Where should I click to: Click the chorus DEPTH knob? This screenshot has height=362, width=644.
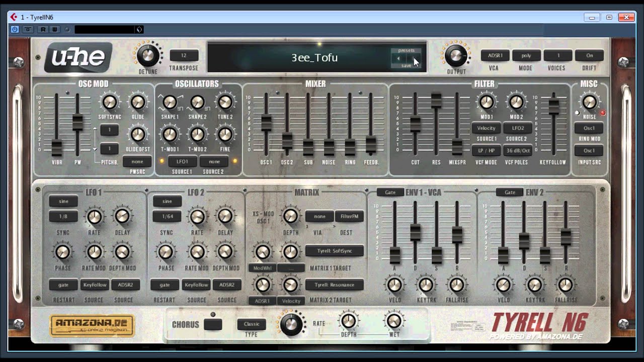(348, 320)
